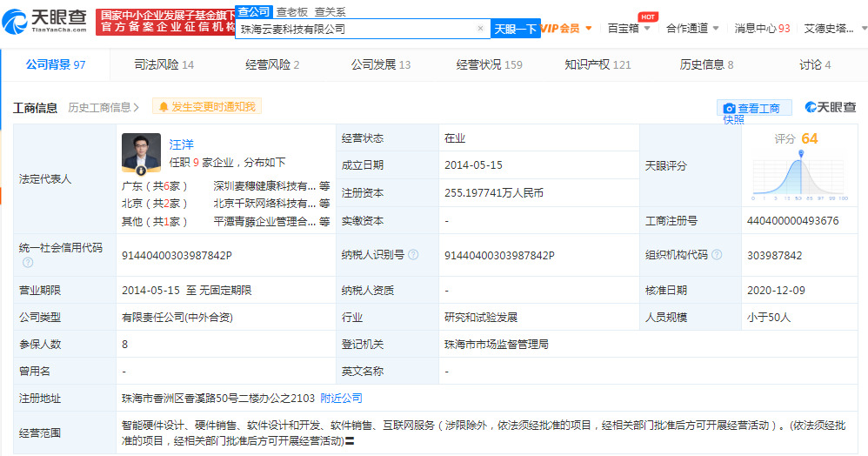Select 行业 value 研究和试验发展

click(x=480, y=318)
